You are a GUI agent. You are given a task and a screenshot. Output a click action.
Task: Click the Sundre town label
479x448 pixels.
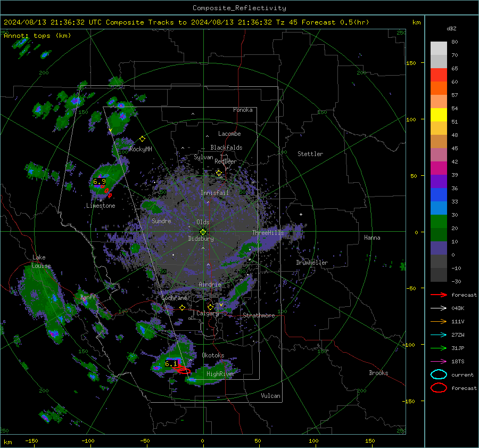(161, 221)
